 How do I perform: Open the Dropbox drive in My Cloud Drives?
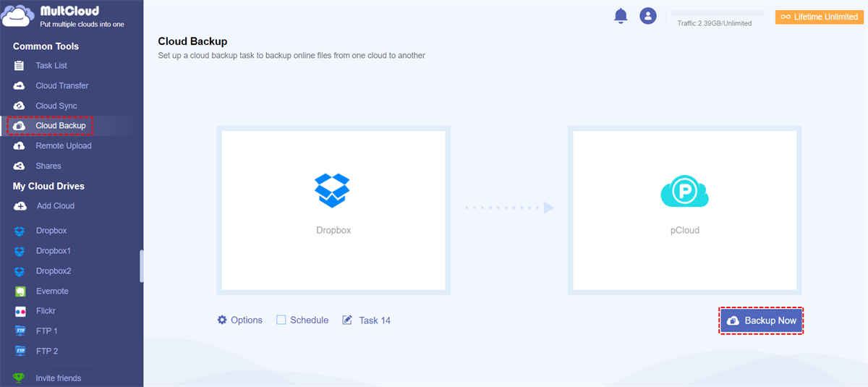51,231
